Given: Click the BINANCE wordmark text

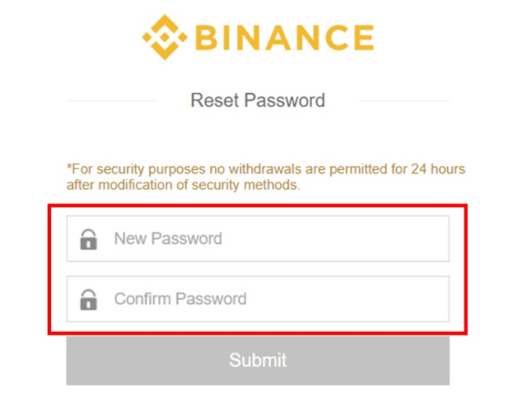Looking at the screenshot, I should 285,37.
